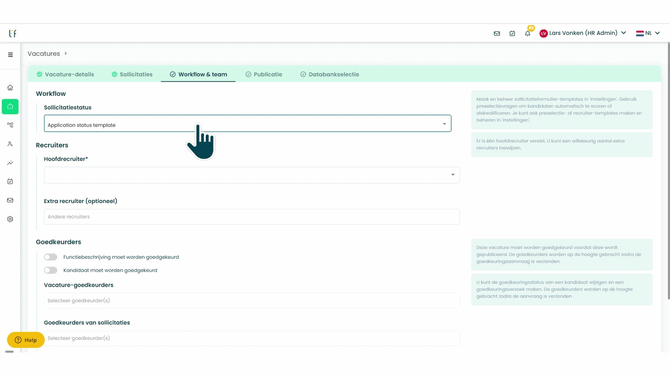Expand the Lars Vonken user menu
The width and height of the screenshot is (670, 376).
(x=623, y=33)
